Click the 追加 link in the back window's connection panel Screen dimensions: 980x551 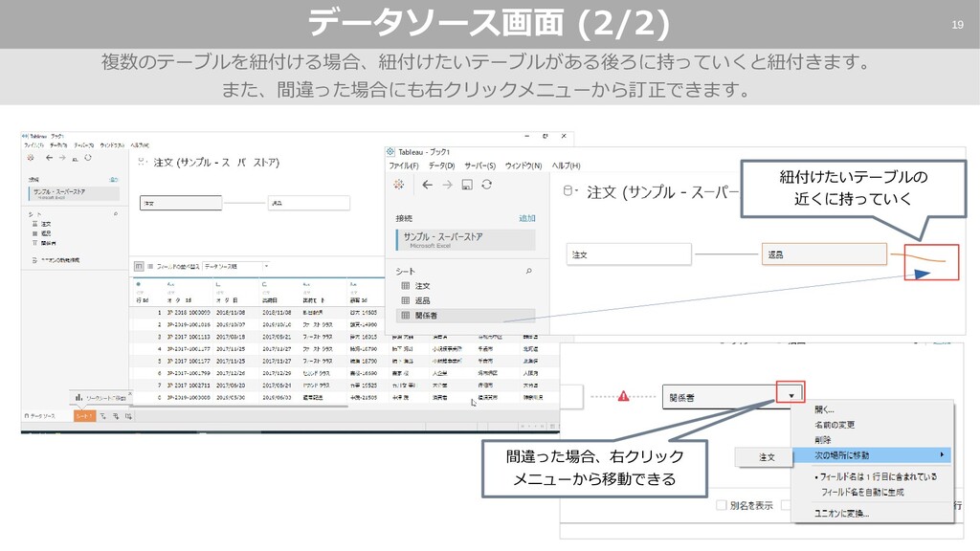click(113, 179)
